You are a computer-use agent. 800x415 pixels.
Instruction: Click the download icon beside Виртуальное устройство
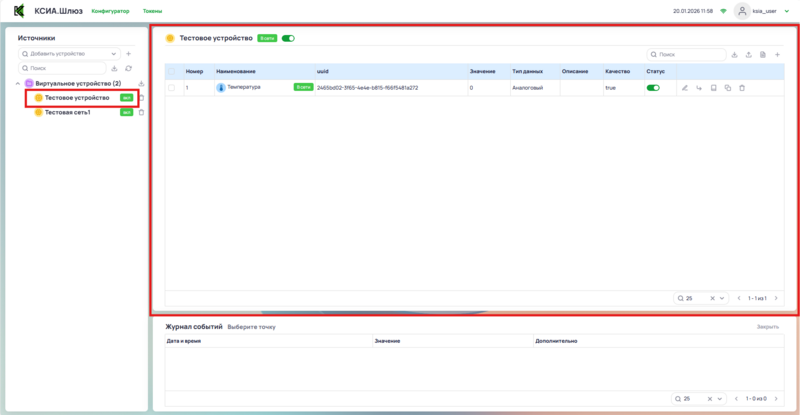[141, 83]
